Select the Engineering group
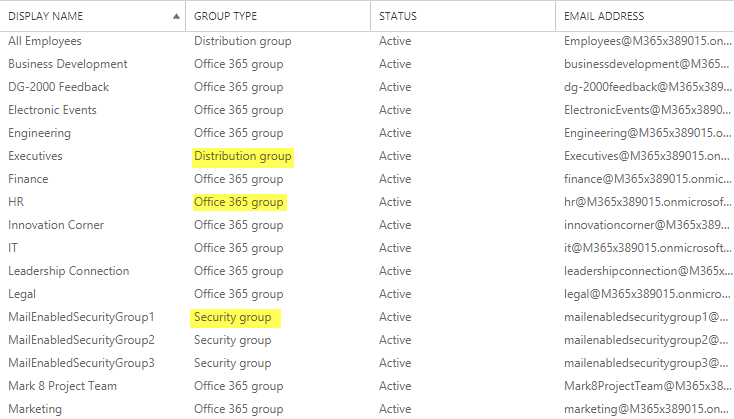The width and height of the screenshot is (734, 419). pyautogui.click(x=367, y=133)
